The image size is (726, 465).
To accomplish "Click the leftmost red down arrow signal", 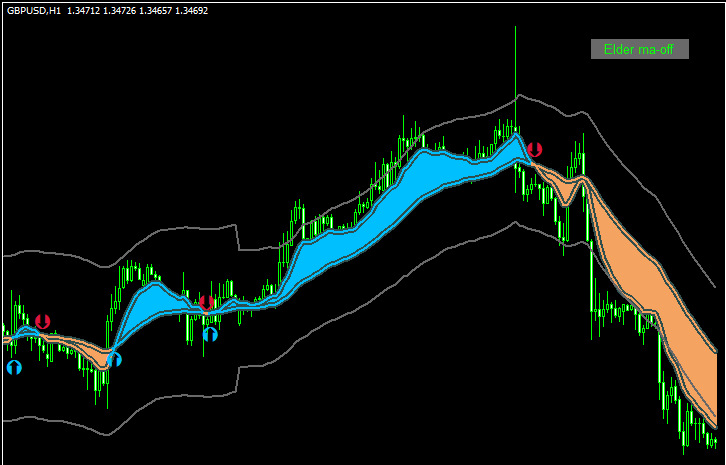I will (x=42, y=321).
